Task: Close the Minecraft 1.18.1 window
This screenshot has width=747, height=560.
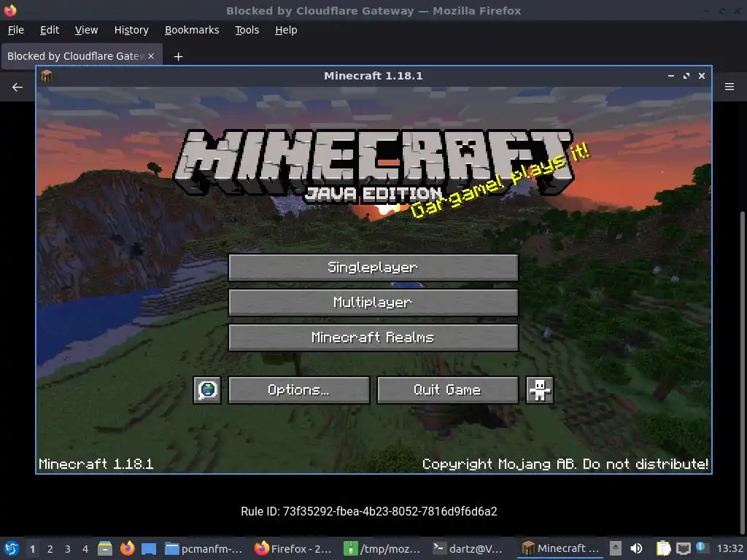Action: coord(702,76)
